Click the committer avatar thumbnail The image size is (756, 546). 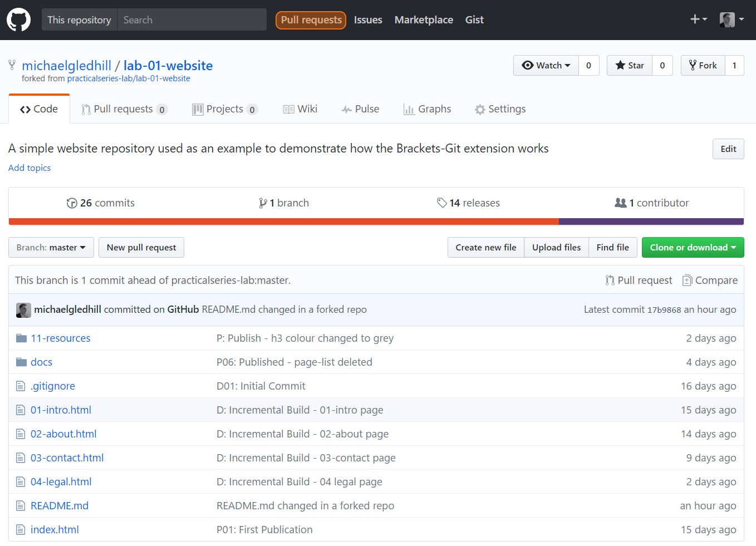click(x=23, y=310)
